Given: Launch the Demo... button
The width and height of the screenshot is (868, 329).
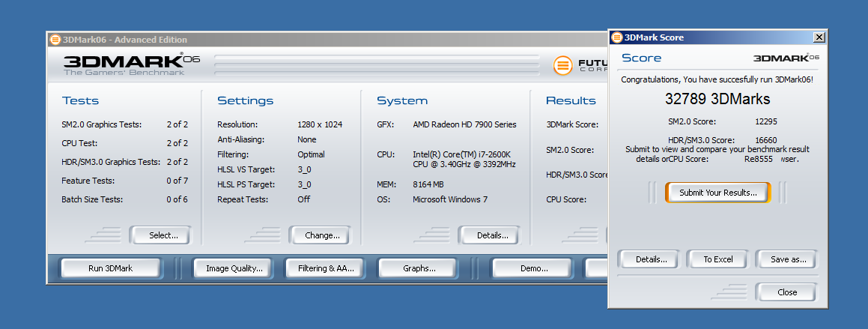Looking at the screenshot, I should click(x=532, y=268).
